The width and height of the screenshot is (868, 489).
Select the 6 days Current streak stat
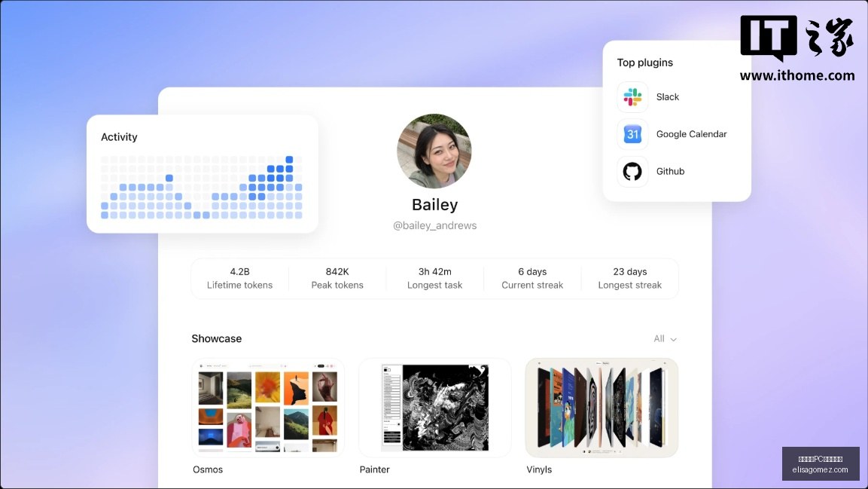[x=532, y=279]
